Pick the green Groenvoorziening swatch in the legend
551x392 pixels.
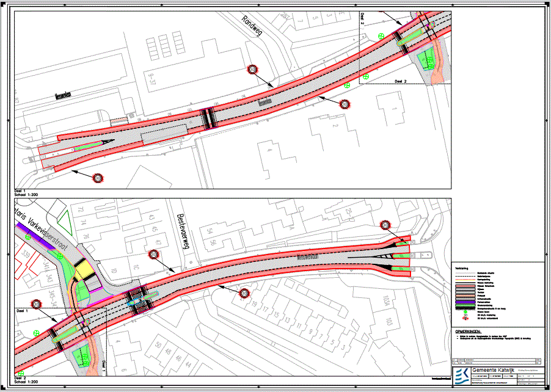pyautogui.click(x=466, y=306)
